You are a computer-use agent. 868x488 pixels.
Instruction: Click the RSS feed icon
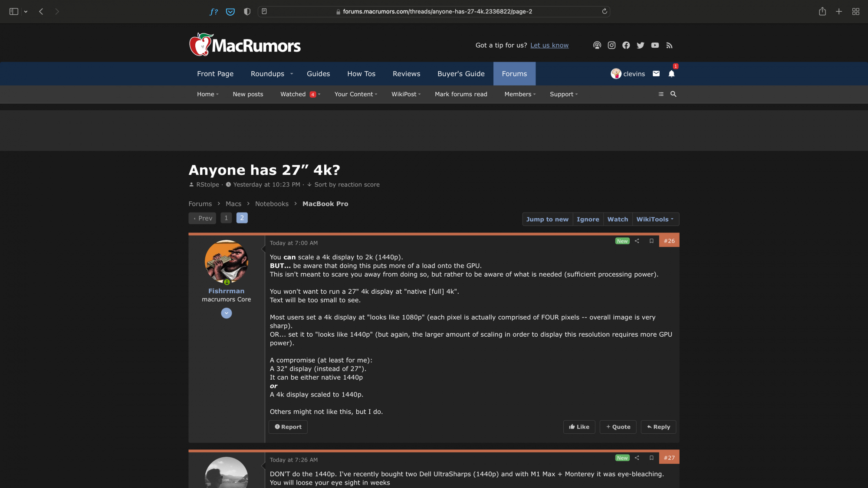click(x=669, y=45)
